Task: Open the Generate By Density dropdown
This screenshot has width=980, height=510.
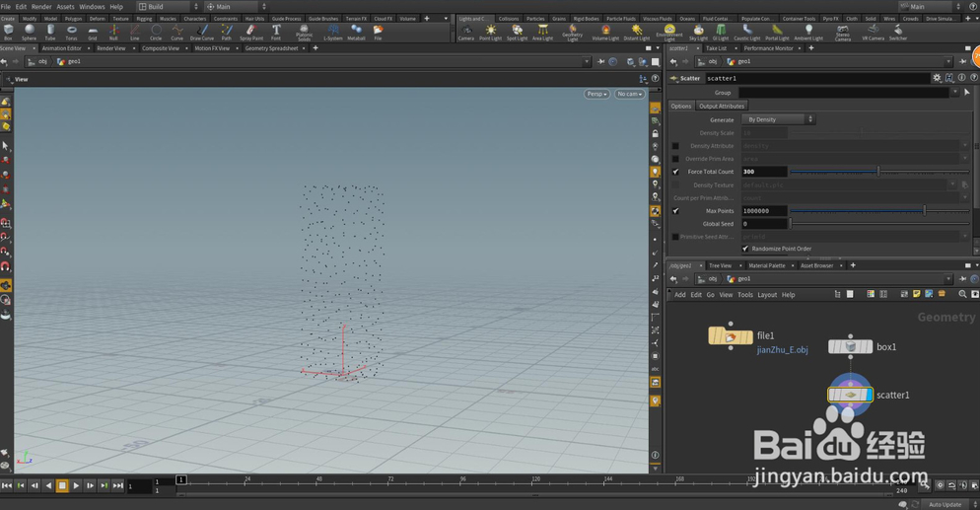Action: tap(779, 119)
